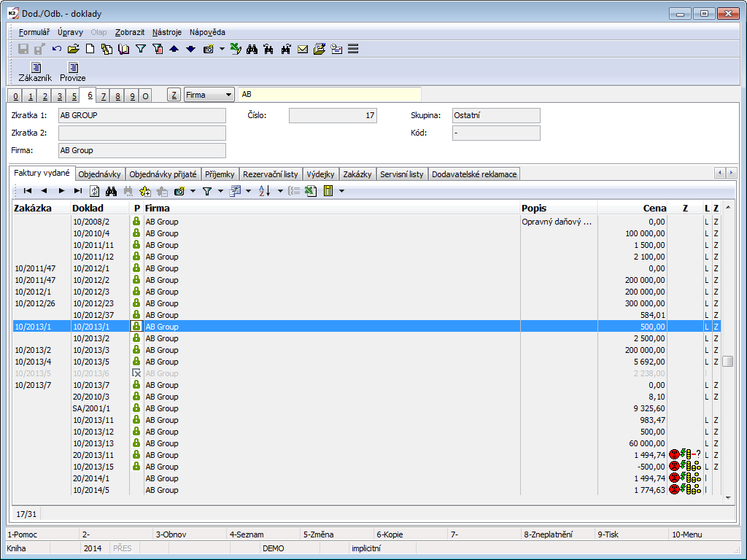Switch to the Objednávky přijaté tab
Screen dimensions: 747x560
[x=163, y=174]
